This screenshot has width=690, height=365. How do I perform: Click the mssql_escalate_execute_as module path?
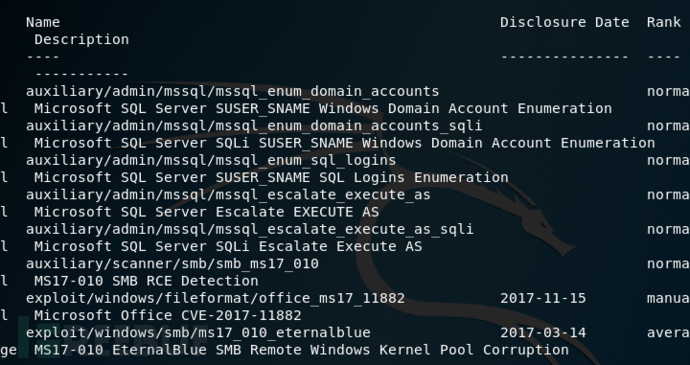(x=228, y=195)
